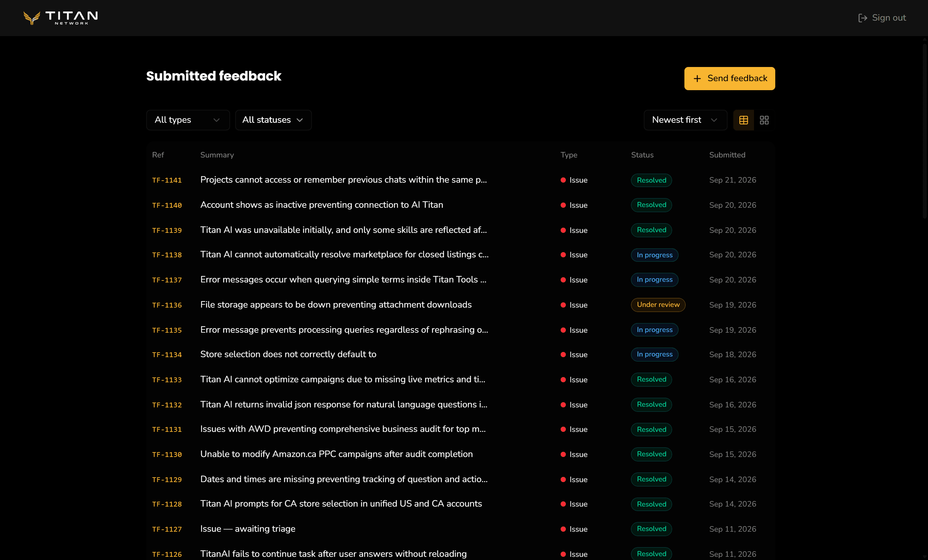The width and height of the screenshot is (928, 560).
Task: Click the page vertical scrollbar
Action: click(x=924, y=131)
